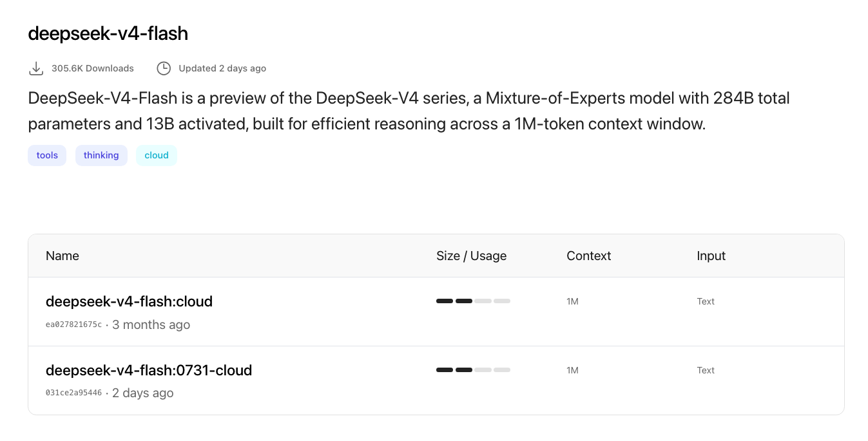Viewport: 868px width, 441px height.
Task: Click 1M context in the 0731-cloud row
Action: [x=572, y=370]
